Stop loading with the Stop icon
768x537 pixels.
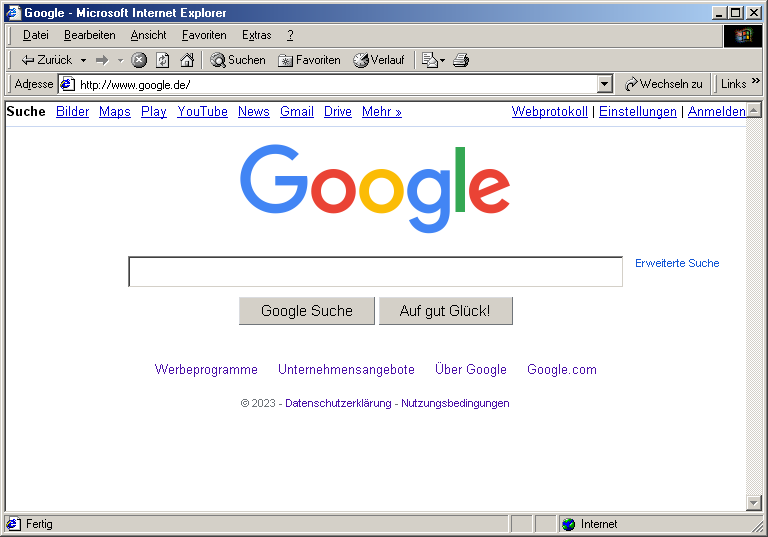tap(139, 60)
